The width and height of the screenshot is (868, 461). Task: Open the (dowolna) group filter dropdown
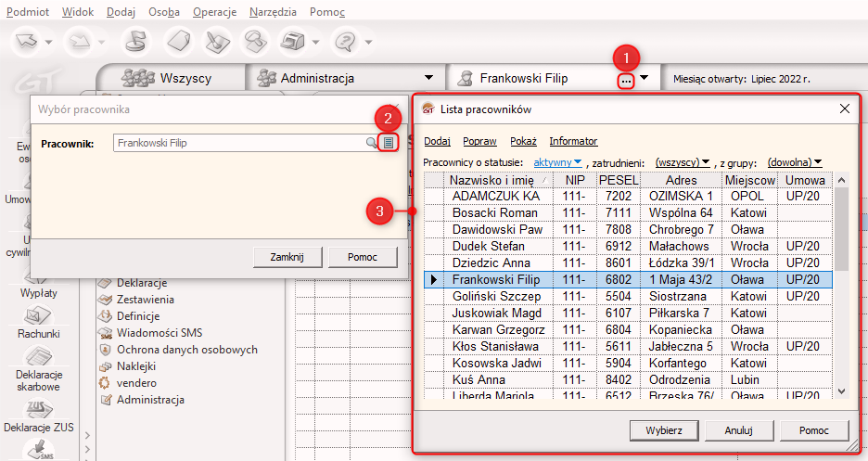[795, 162]
